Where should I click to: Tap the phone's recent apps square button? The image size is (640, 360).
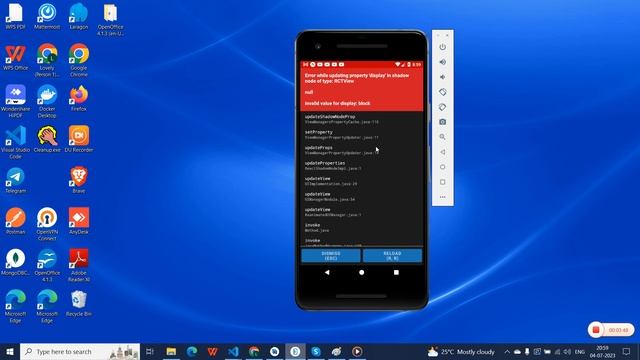[396, 272]
